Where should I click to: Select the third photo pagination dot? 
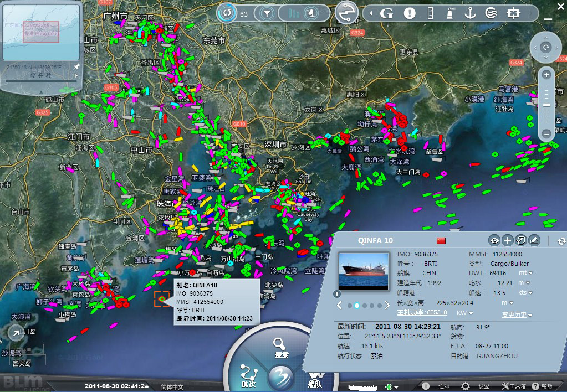(365, 306)
